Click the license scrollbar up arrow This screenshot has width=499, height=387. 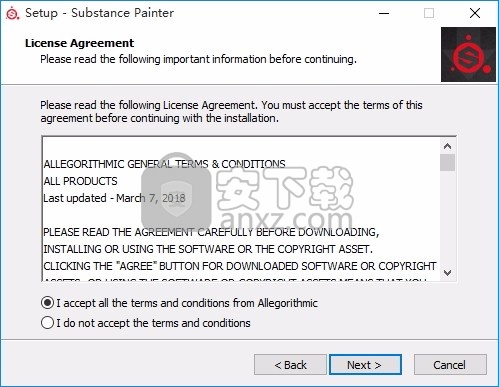point(447,146)
